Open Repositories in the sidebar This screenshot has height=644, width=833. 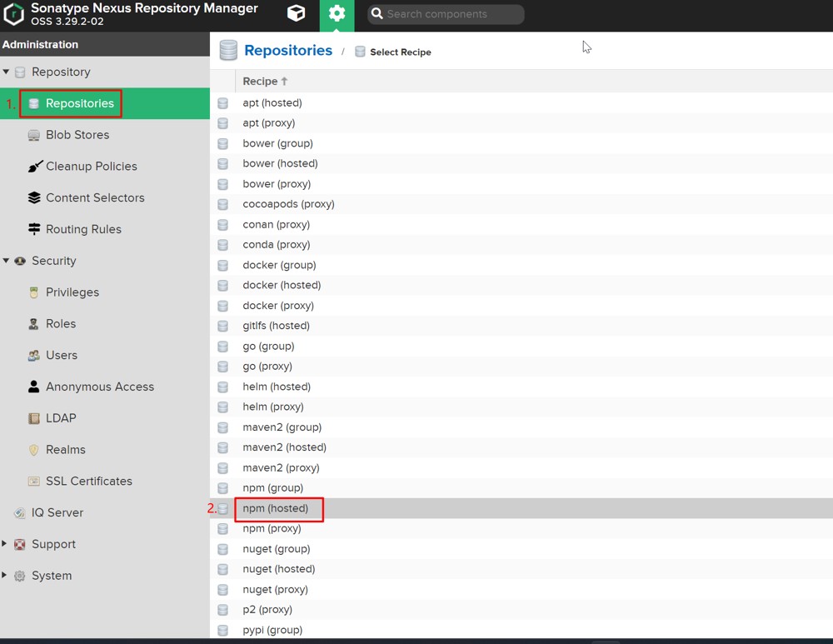79,103
